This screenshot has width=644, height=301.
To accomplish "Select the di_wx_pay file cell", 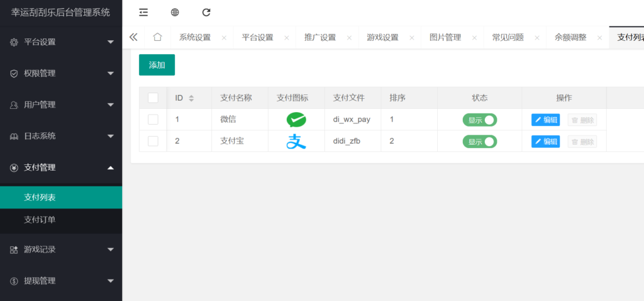I will [352, 120].
